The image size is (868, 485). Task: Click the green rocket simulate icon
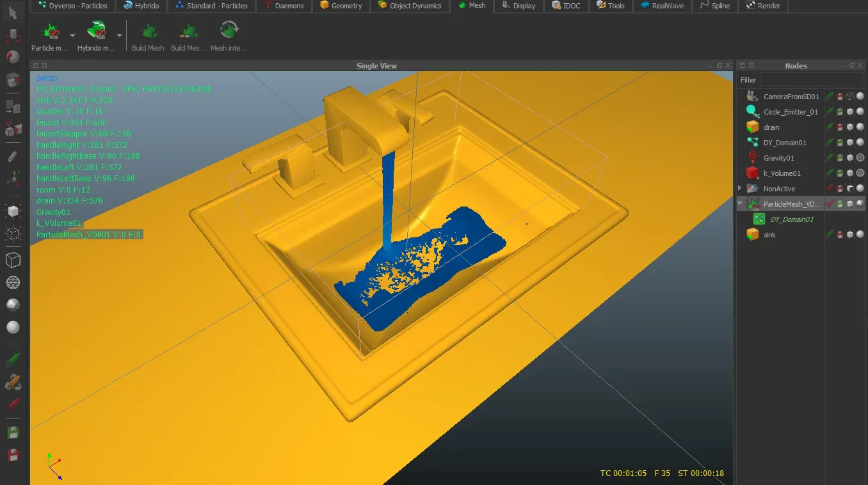(x=13, y=360)
